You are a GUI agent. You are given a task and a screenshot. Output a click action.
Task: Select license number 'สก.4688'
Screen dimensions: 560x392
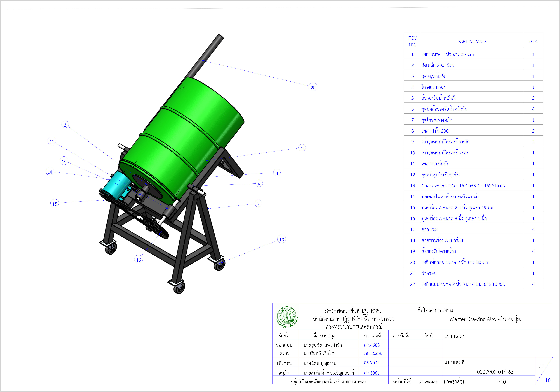point(372,345)
